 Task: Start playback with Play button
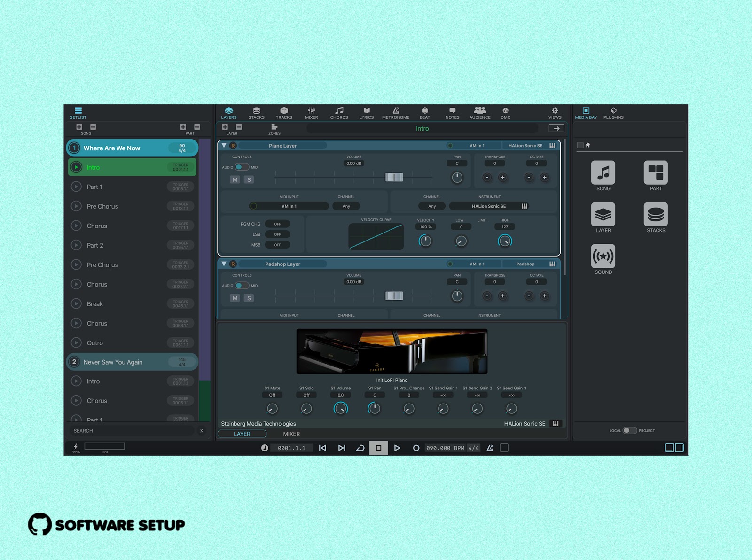click(397, 448)
